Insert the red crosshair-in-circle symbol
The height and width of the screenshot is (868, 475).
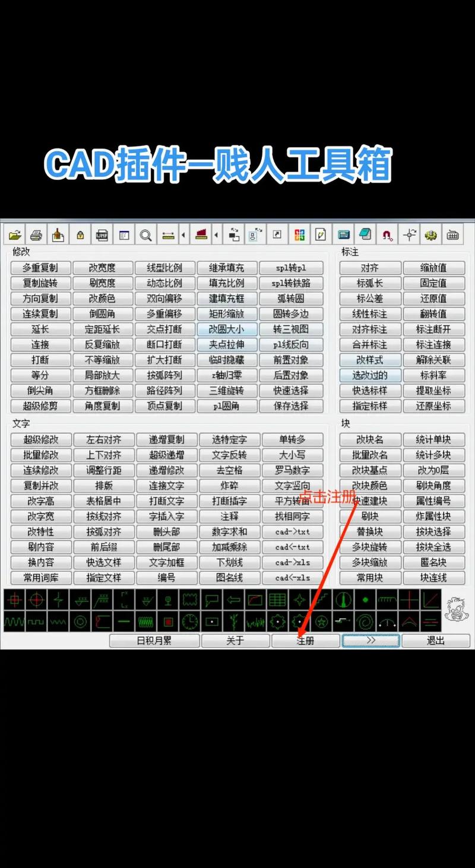coord(36,600)
